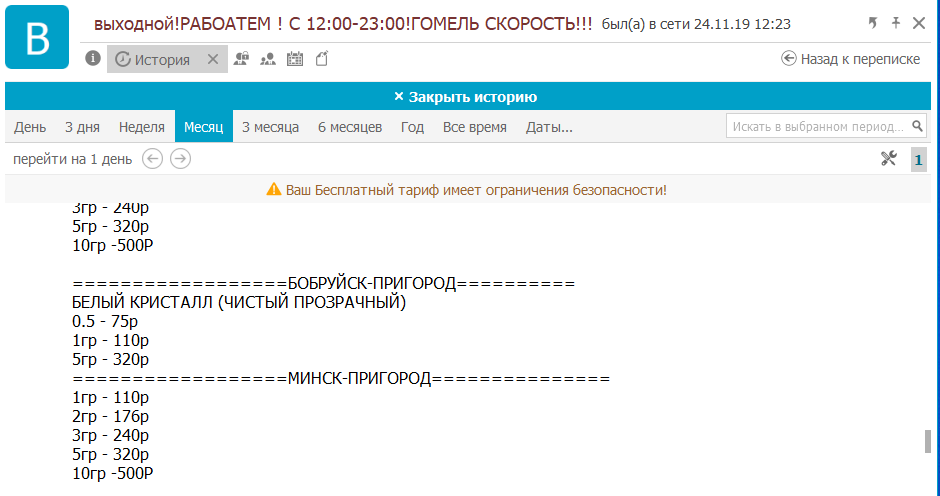The height and width of the screenshot is (496, 940).
Task: Click the bent arrow icon by pin
Action: 872,22
